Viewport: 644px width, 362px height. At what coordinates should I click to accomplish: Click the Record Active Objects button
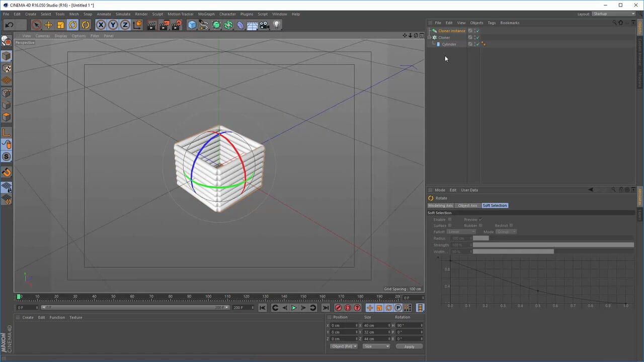click(x=338, y=308)
